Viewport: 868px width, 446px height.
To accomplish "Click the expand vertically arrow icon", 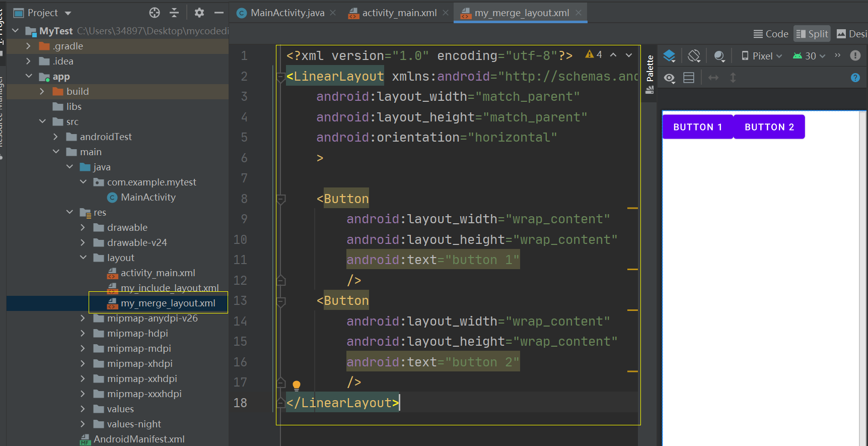I will point(733,78).
